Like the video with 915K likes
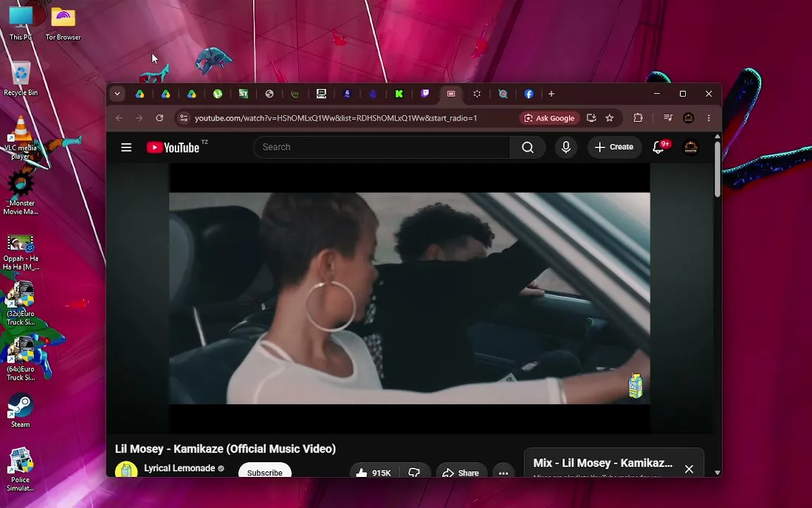The image size is (812, 508). pos(374,471)
